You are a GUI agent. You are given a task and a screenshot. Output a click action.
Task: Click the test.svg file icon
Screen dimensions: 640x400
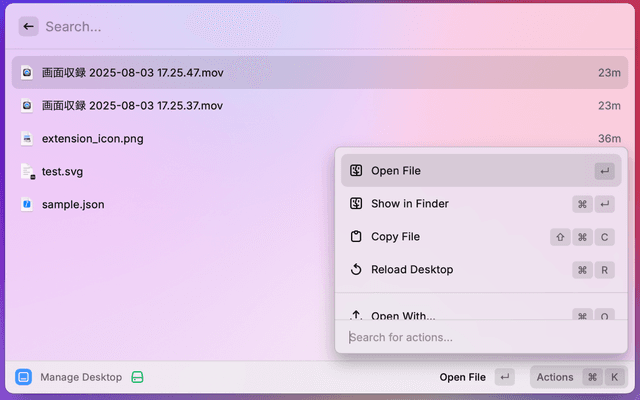(27, 172)
